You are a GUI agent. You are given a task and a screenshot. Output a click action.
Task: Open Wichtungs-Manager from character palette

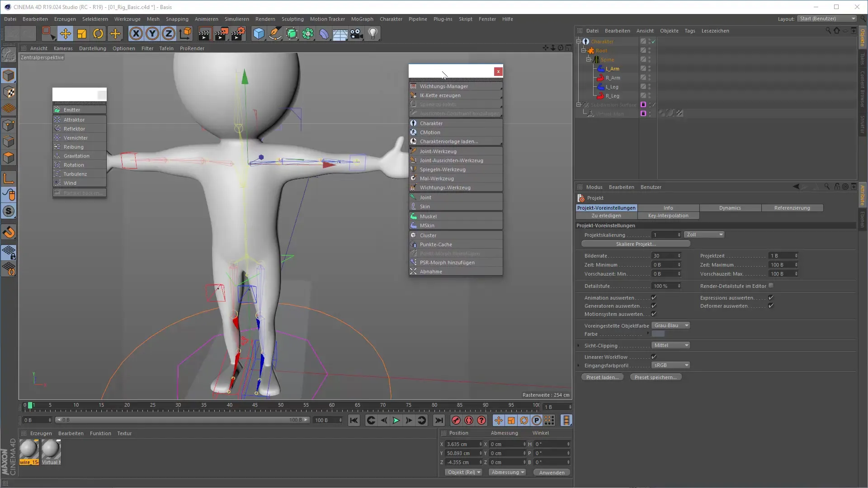456,86
